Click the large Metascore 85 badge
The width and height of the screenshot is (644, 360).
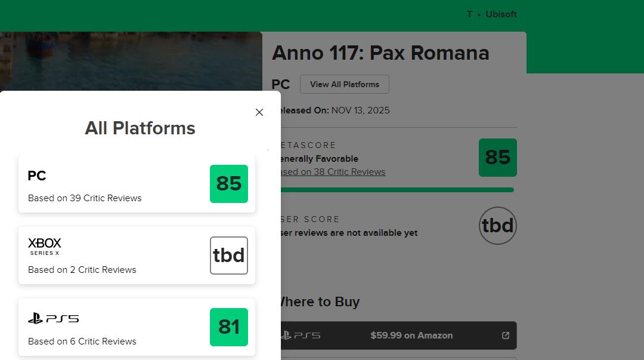pyautogui.click(x=498, y=158)
